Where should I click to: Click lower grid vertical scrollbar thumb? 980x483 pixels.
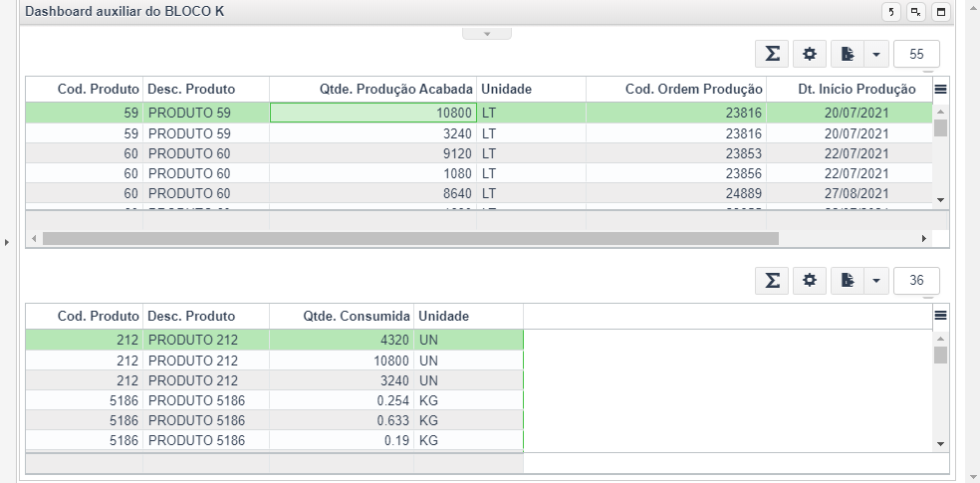[940, 355]
